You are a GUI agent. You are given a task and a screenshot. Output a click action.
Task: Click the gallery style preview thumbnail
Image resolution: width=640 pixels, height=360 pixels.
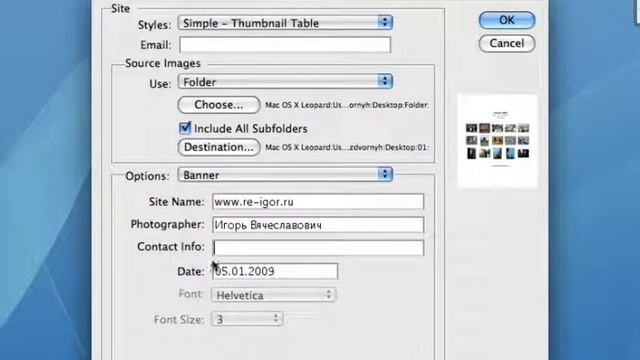(497, 141)
